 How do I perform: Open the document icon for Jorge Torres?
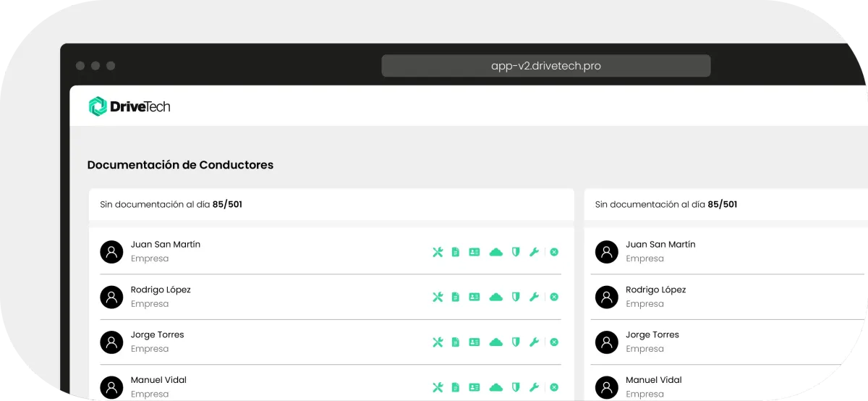point(456,342)
